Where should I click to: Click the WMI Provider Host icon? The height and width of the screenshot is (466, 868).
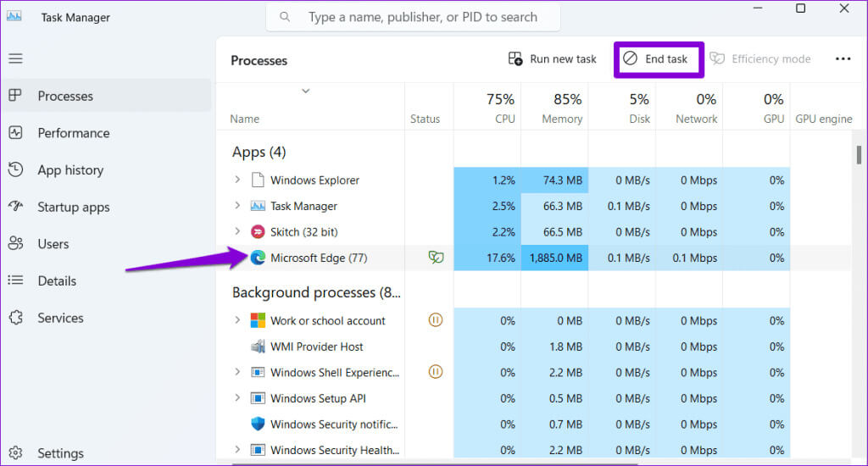pyautogui.click(x=258, y=347)
